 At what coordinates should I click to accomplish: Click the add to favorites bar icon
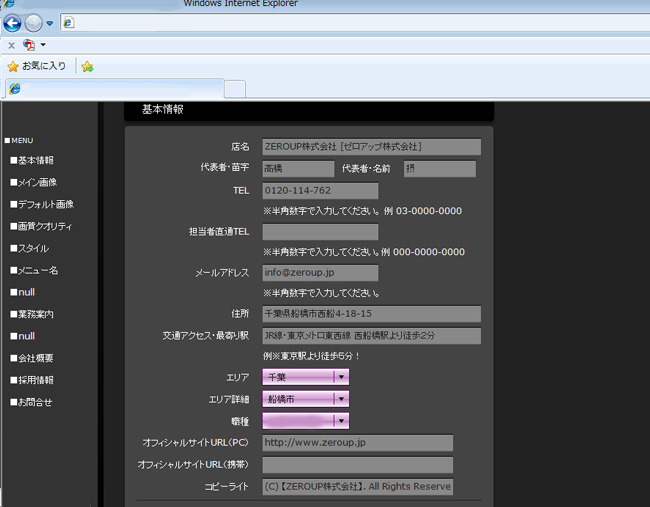pyautogui.click(x=87, y=66)
